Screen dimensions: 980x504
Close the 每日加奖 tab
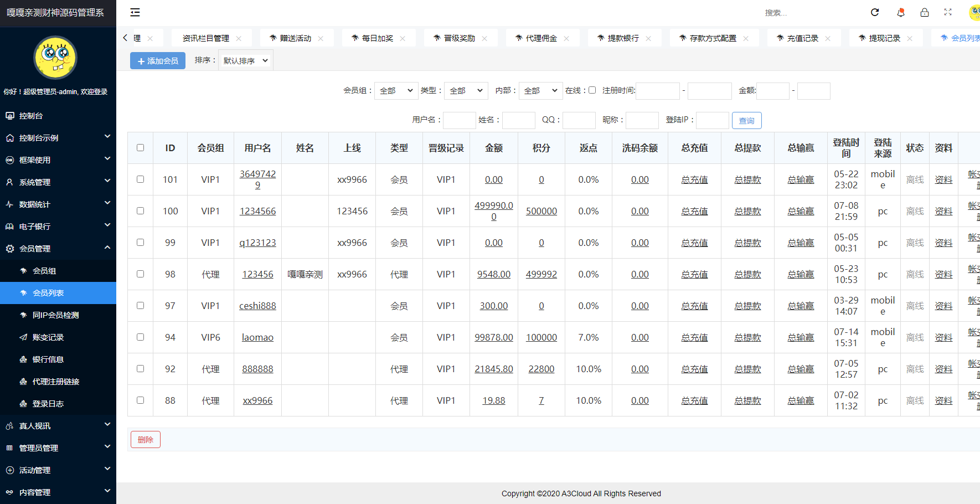coord(403,38)
